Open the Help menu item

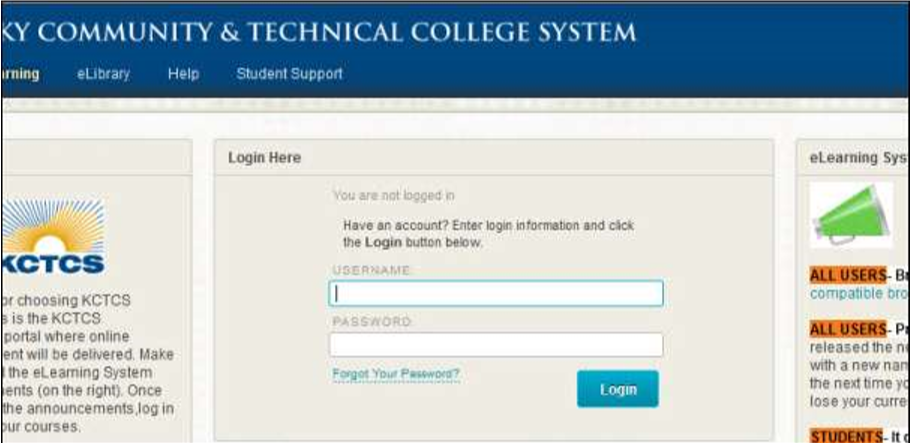coord(183,74)
